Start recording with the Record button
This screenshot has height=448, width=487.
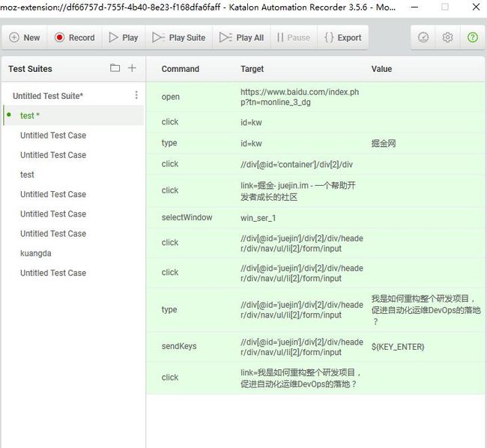(74, 37)
